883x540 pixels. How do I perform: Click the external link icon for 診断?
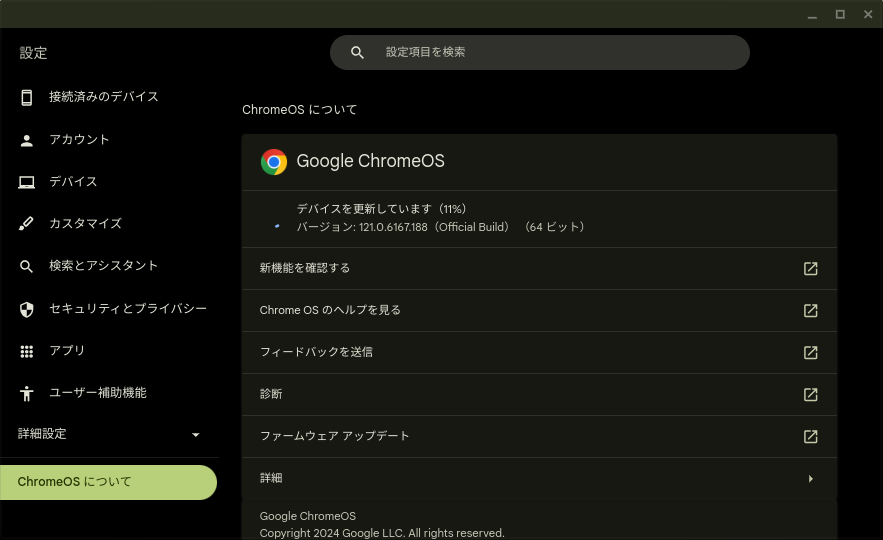(810, 395)
